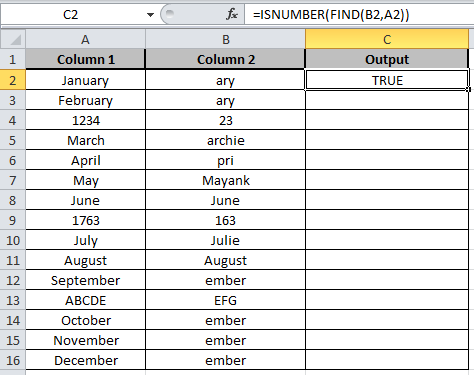Image resolution: width=474 pixels, height=375 pixels.
Task: Click cell containing archie
Action: coord(225,140)
